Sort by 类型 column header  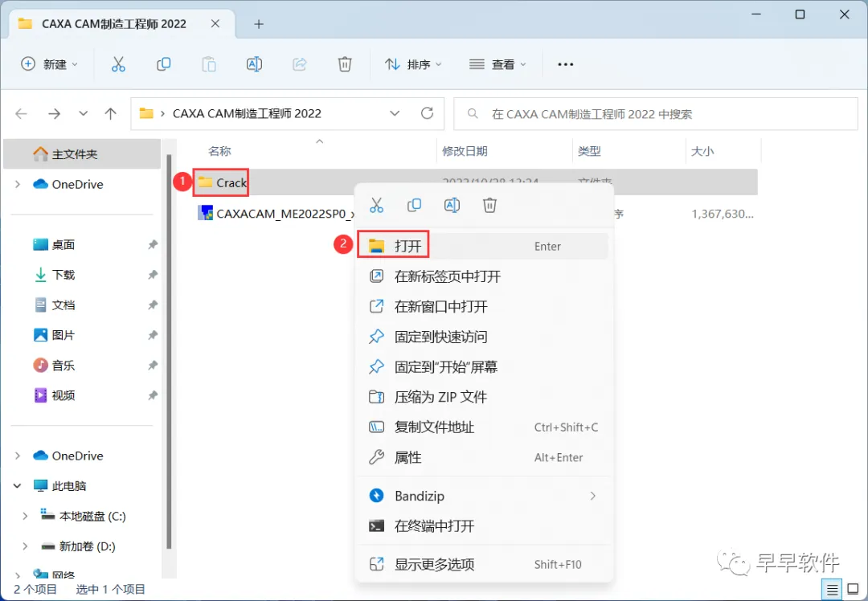coord(589,151)
